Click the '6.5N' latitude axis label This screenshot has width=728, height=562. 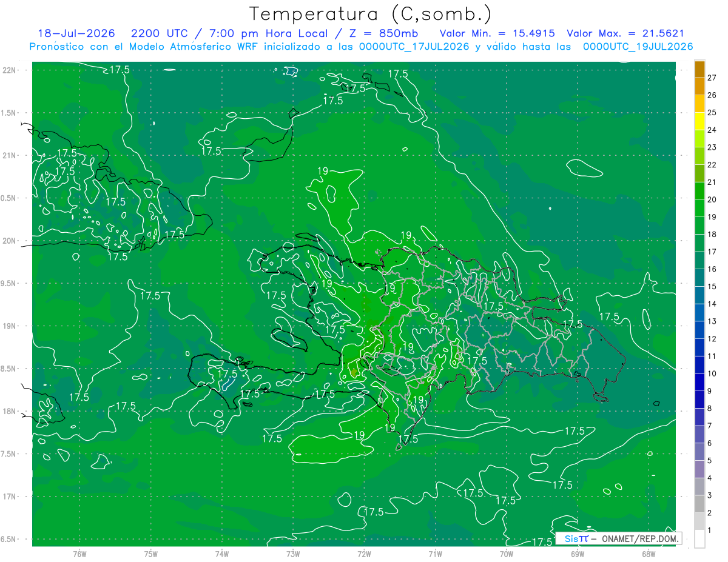8,540
